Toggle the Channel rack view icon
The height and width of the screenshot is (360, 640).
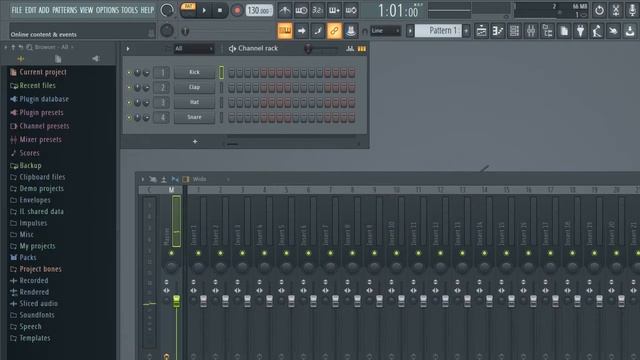click(x=514, y=31)
